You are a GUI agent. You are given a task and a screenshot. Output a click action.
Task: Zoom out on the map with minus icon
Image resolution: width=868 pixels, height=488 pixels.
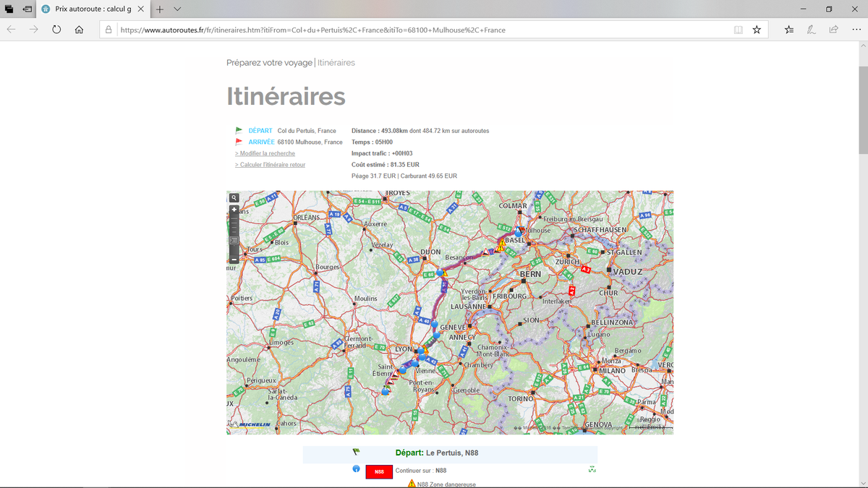(x=234, y=259)
